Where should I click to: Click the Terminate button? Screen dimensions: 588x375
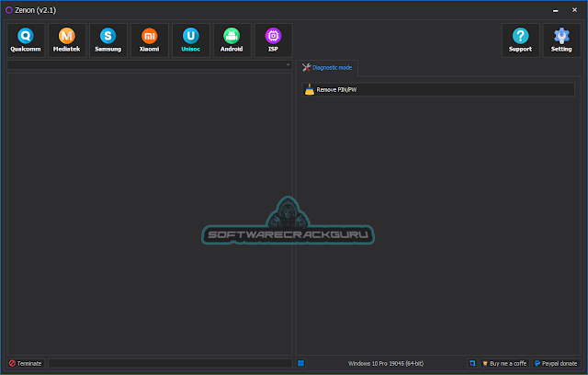pyautogui.click(x=26, y=363)
